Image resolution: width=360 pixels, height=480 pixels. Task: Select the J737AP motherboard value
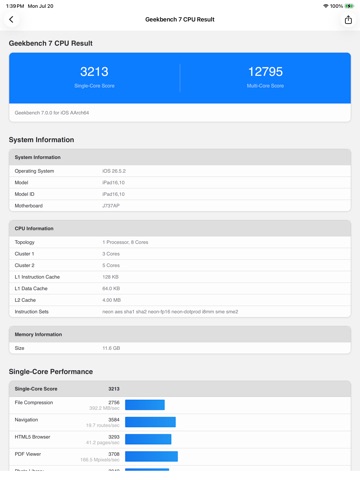pos(111,206)
